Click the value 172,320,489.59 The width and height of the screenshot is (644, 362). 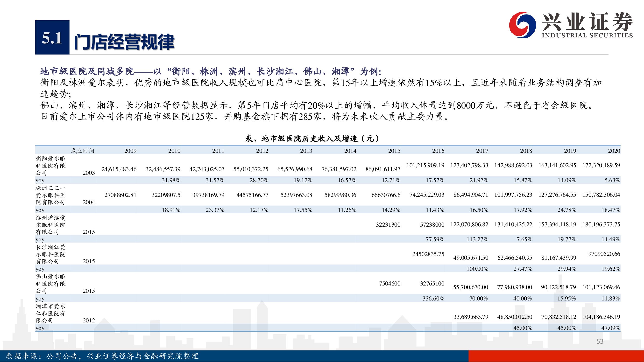[601, 165]
